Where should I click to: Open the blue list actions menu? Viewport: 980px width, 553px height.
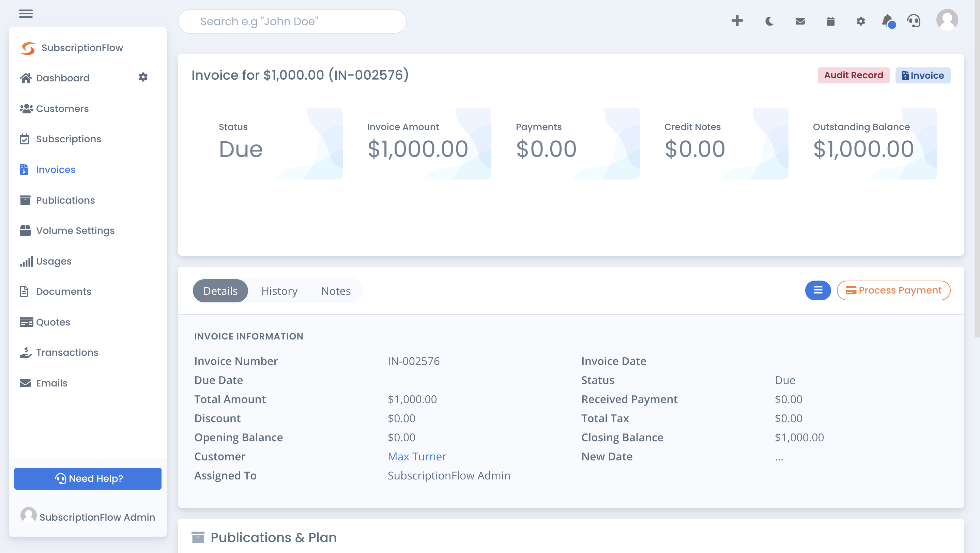tap(818, 290)
